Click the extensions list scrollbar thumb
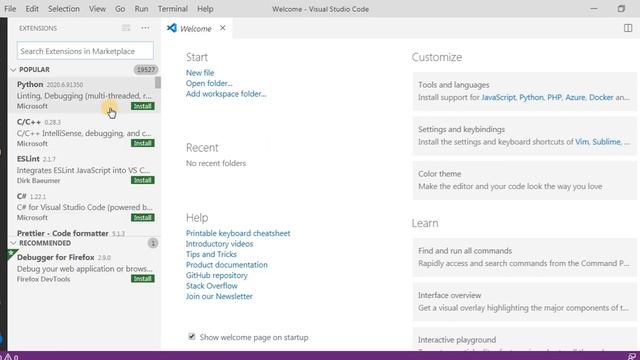Image resolution: width=640 pixels, height=360 pixels. click(x=158, y=82)
